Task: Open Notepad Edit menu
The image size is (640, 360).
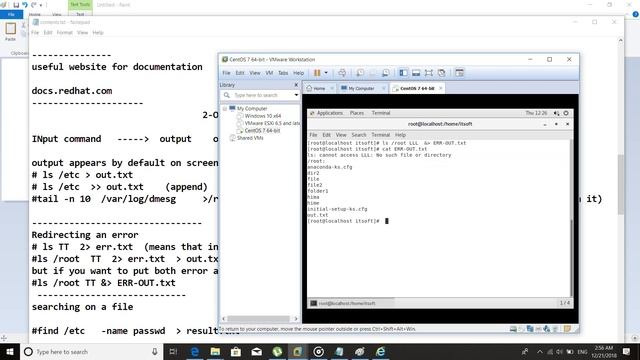Action: click(48, 33)
